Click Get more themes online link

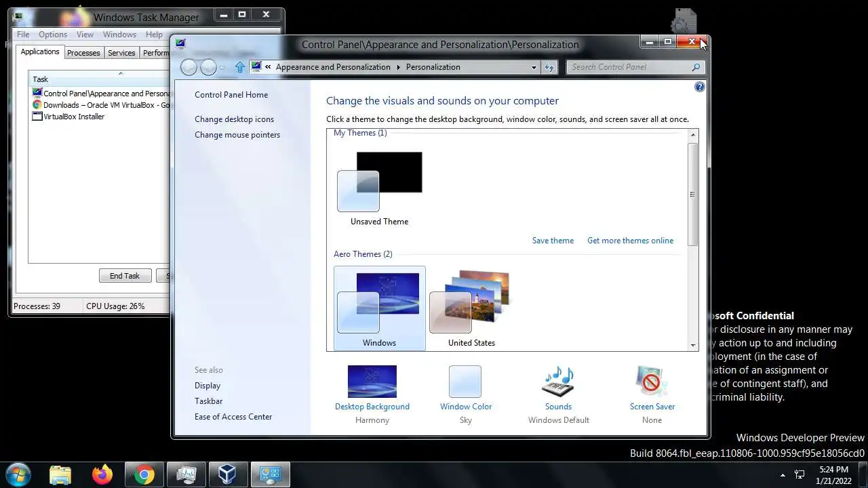pos(630,241)
